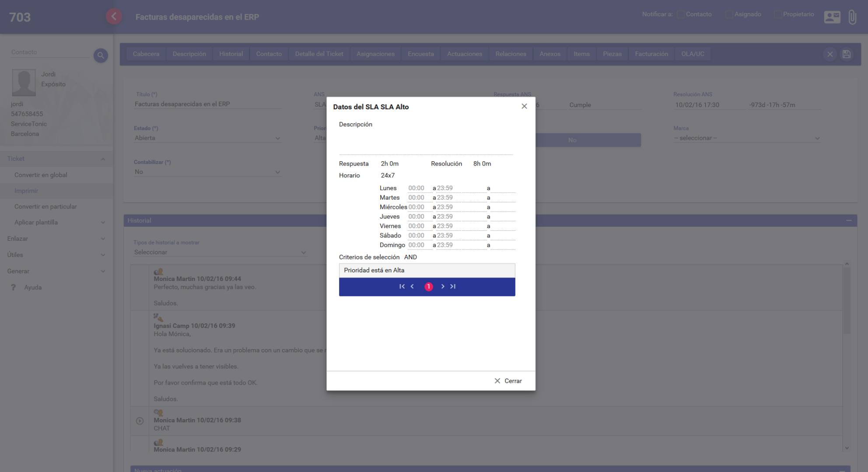Open the Estado dropdown showing Abierta

(207, 138)
